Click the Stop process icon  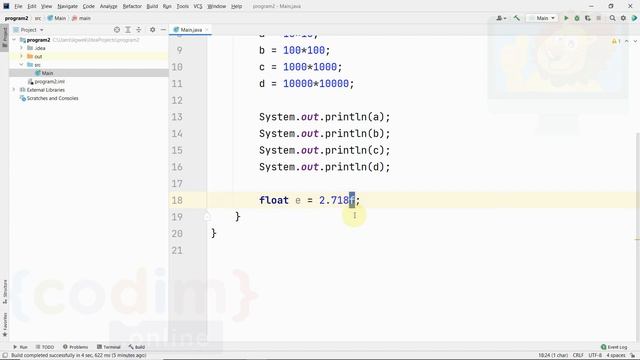(x=599, y=18)
